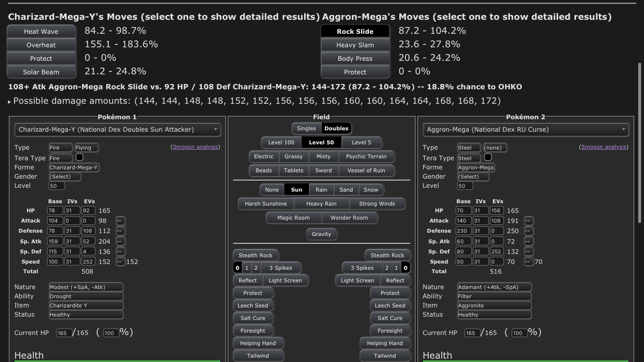Toggle Stealth Rock on Pokémon 2's side
The height and width of the screenshot is (362, 644).
click(388, 255)
